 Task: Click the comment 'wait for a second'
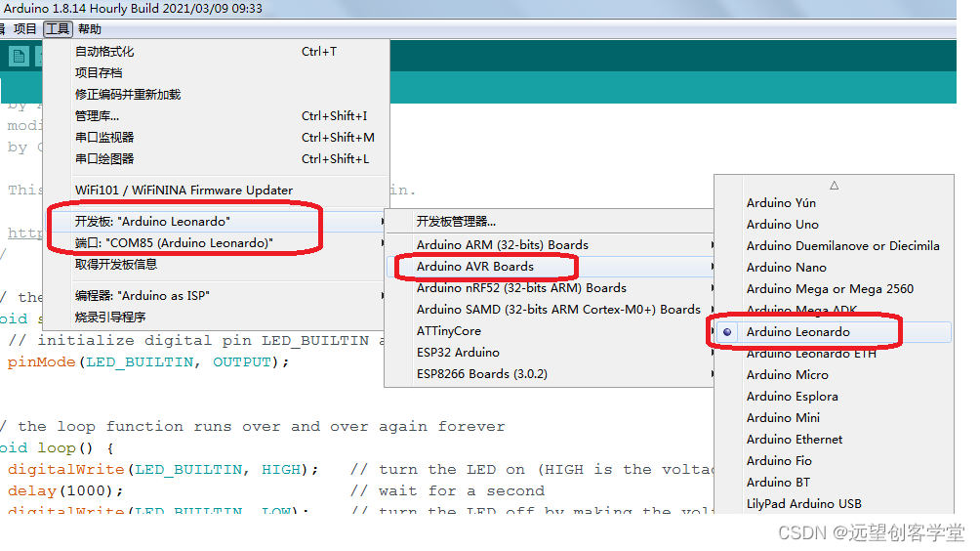click(448, 491)
